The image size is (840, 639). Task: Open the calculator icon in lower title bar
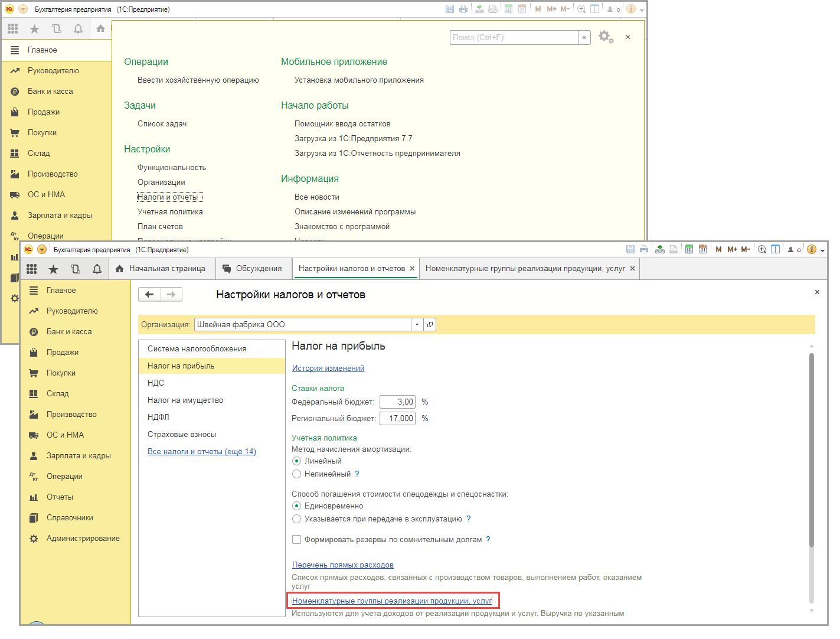[689, 249]
